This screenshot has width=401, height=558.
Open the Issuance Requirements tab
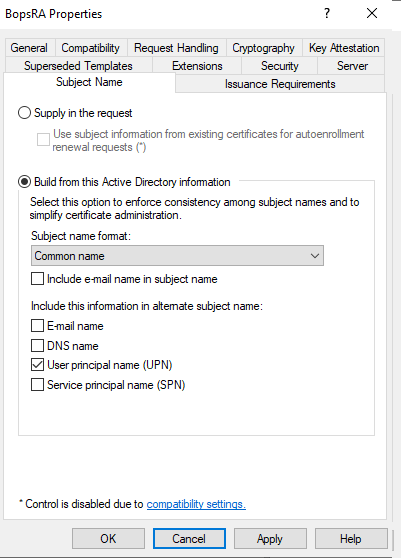coord(280,84)
